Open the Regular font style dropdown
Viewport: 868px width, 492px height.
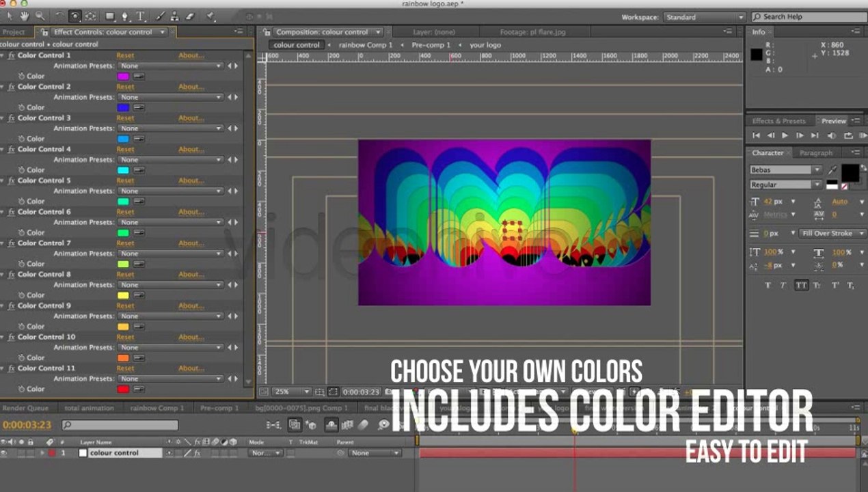point(786,184)
